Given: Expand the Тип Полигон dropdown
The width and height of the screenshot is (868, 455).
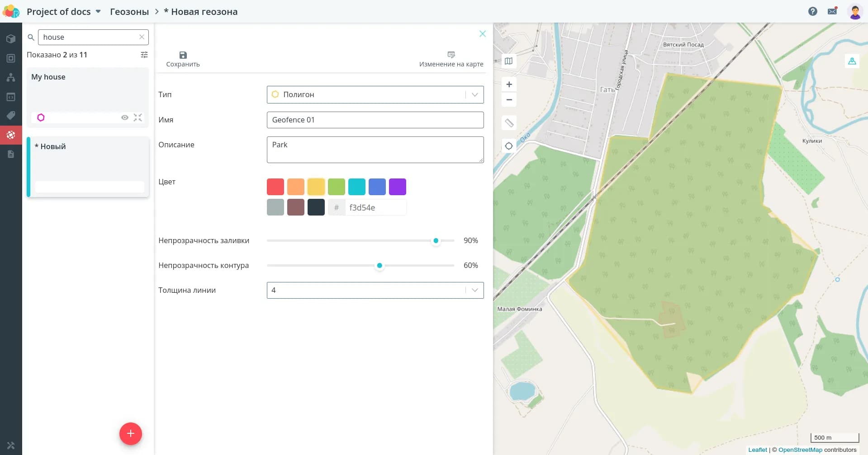Looking at the screenshot, I should coord(474,95).
